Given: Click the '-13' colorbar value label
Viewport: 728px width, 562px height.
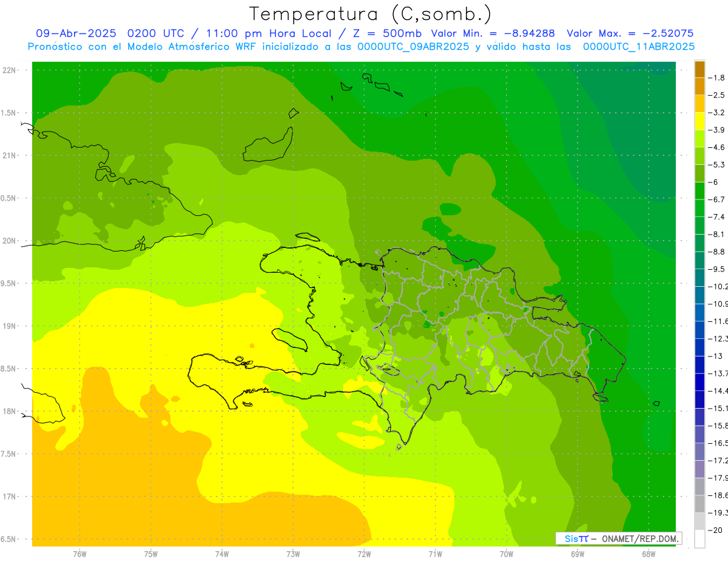Looking at the screenshot, I should click(715, 356).
